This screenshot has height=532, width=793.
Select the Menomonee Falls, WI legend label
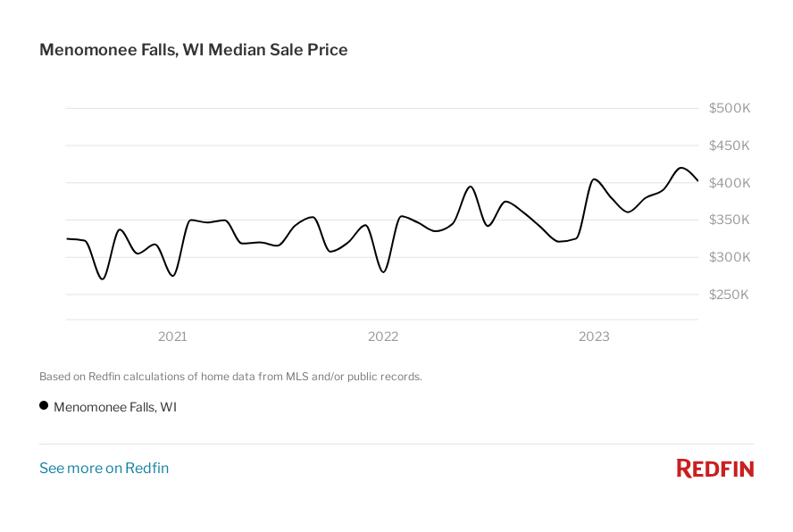coord(115,407)
